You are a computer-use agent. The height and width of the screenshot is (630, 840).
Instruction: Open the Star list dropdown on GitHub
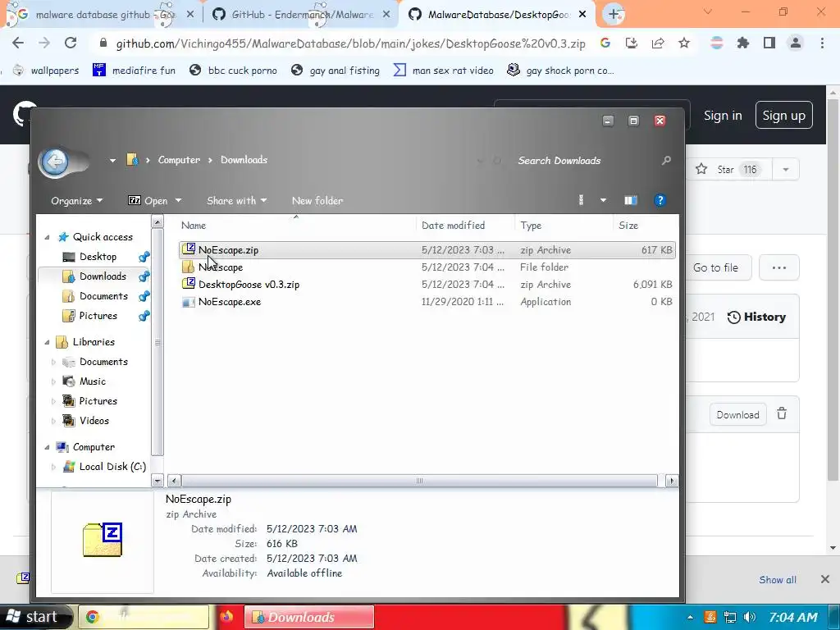pos(785,169)
